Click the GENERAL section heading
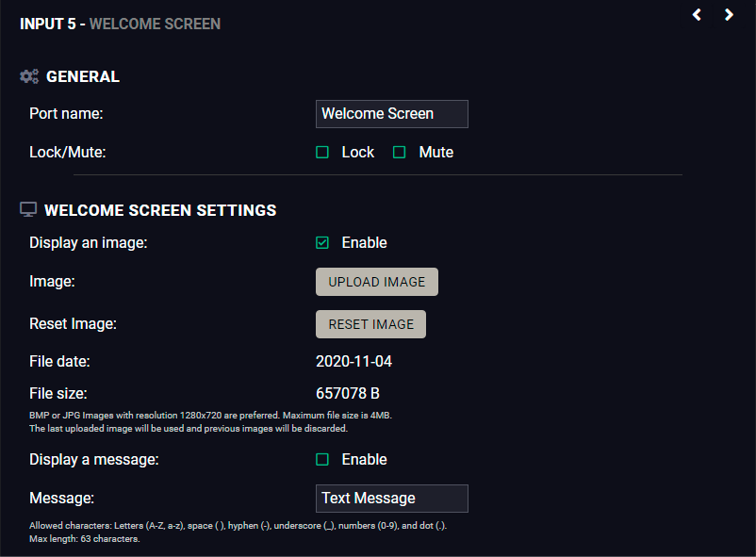This screenshot has height=557, width=756. coord(82,76)
